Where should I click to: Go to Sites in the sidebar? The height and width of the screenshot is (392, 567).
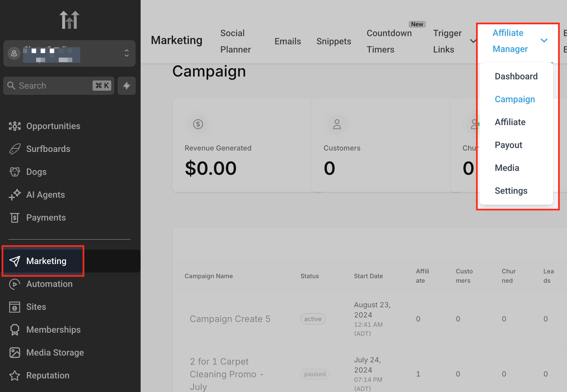tap(36, 307)
